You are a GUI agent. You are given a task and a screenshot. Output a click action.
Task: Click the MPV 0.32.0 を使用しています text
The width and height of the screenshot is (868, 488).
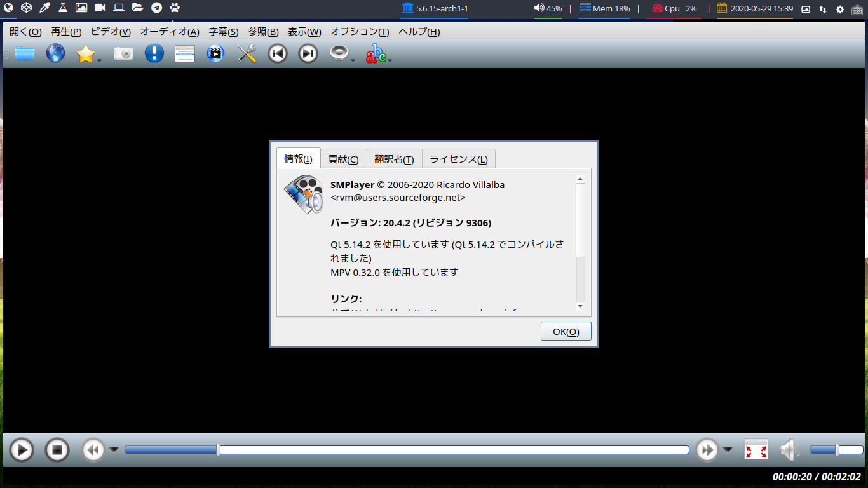394,272
